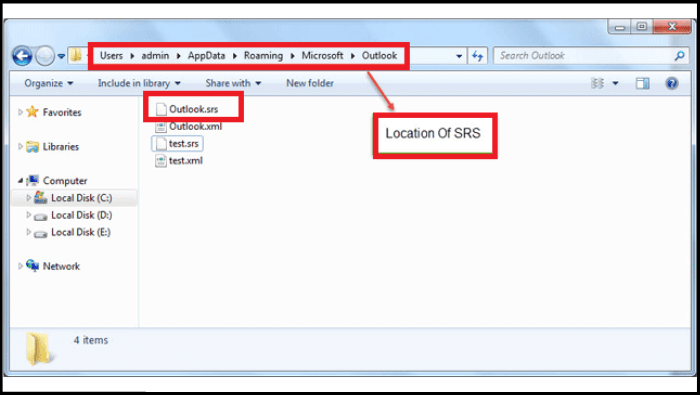
Task: Select the test.xml file name
Action: [x=185, y=161]
